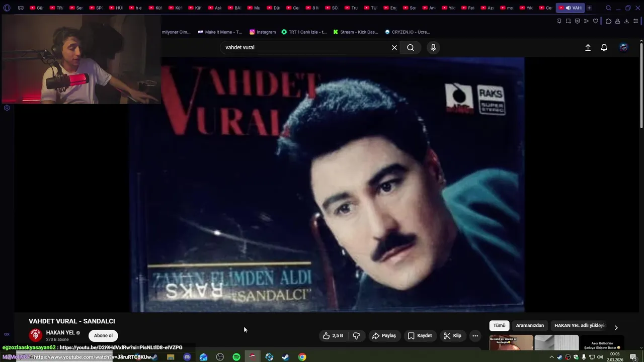
Task: Open the taskbar clock showing 00:05
Action: (615, 357)
